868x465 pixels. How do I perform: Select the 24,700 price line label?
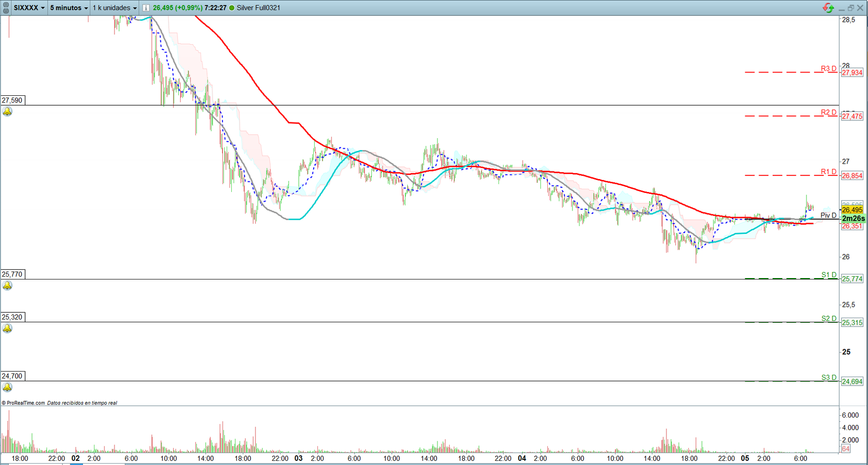click(x=13, y=376)
